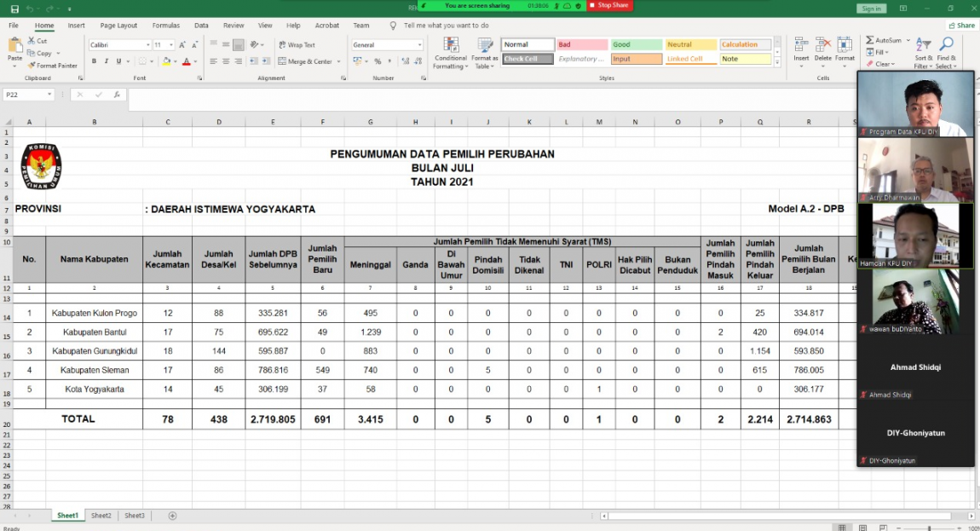Add a new sheet with plus icon
Image resolution: width=980 pixels, height=531 pixels.
[172, 516]
